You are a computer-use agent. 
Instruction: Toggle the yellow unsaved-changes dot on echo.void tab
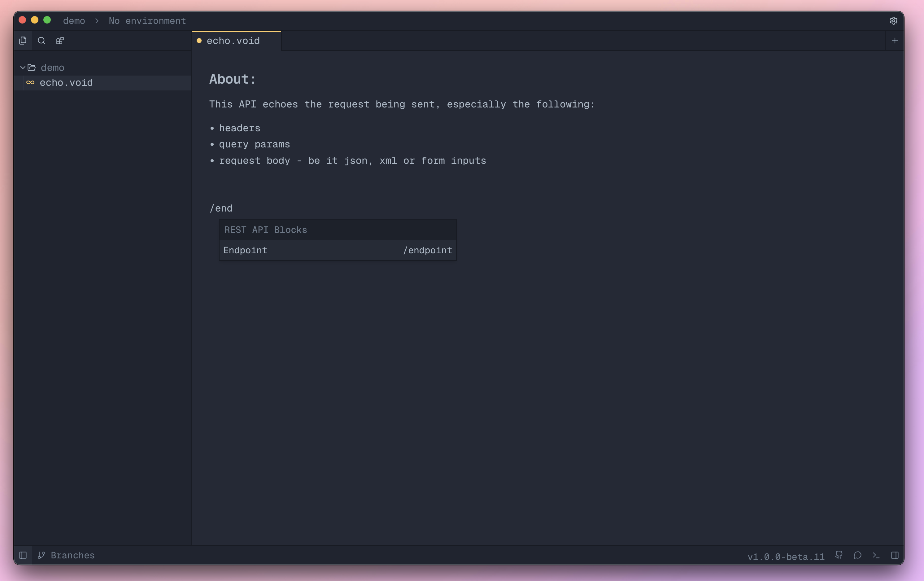pyautogui.click(x=199, y=40)
